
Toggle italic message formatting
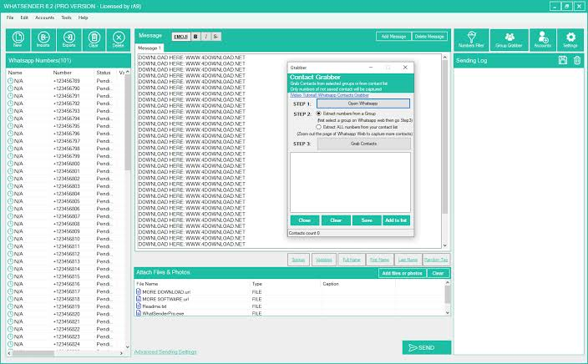click(205, 37)
